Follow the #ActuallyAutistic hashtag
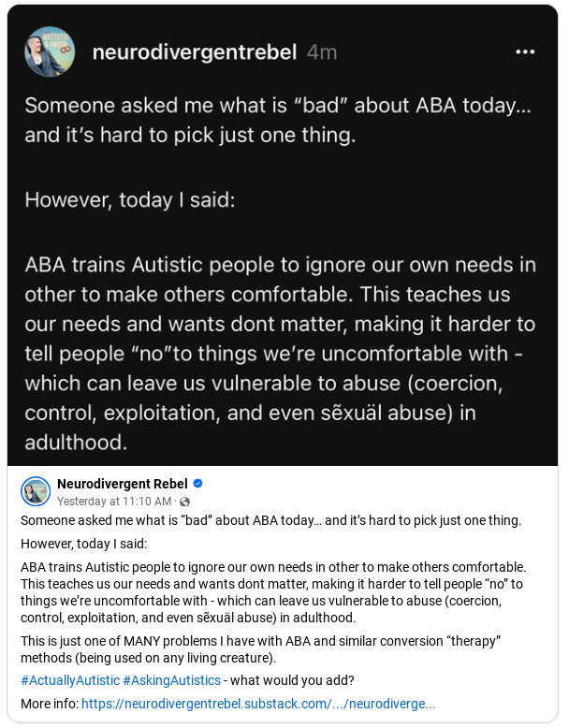Viewport: 569px width, 728px height. (70, 680)
